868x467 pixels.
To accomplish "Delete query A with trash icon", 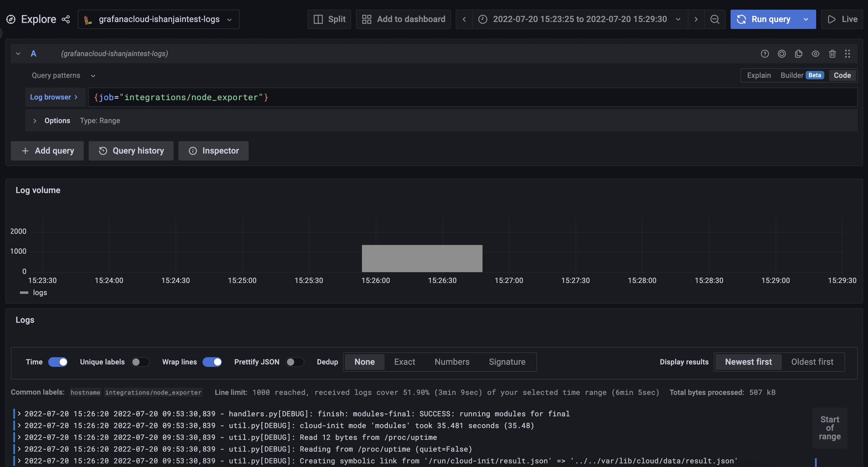I will point(832,54).
